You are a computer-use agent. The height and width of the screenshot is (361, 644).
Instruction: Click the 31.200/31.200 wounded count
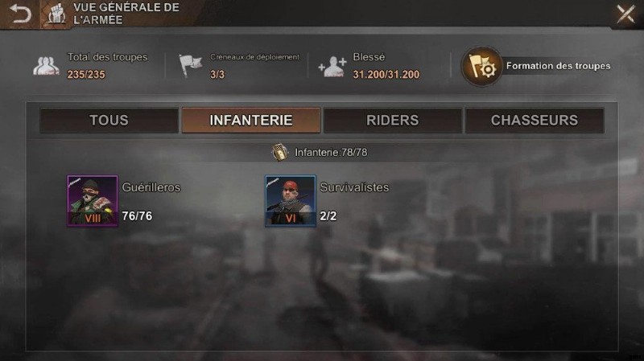click(386, 75)
